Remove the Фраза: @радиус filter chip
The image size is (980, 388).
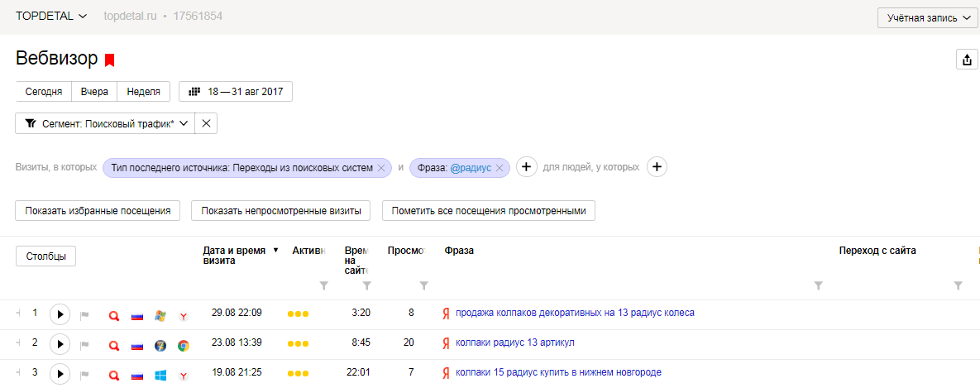(500, 168)
